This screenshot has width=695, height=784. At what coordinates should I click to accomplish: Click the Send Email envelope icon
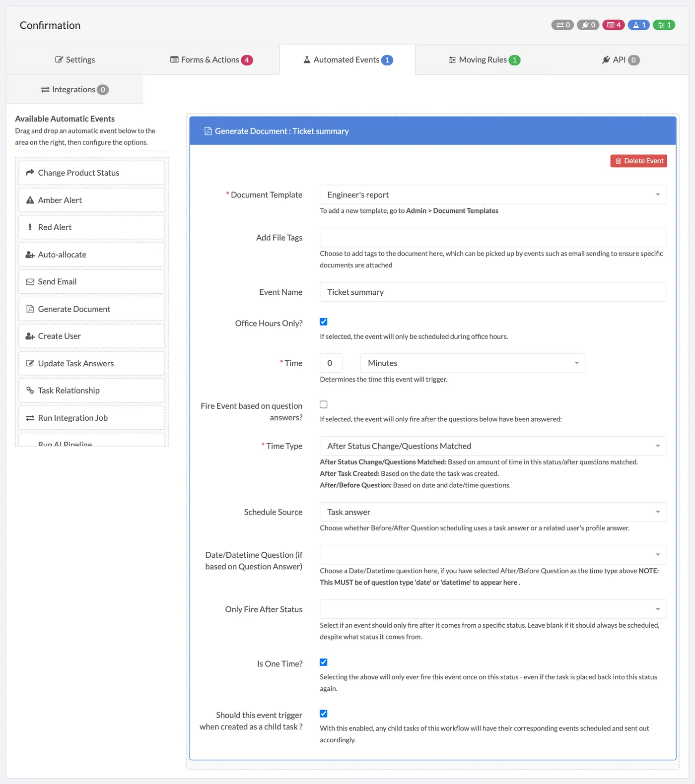(30, 282)
